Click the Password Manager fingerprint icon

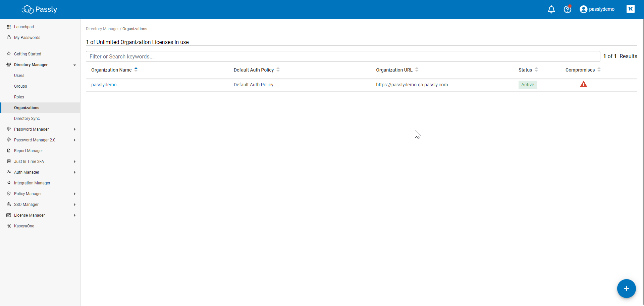(9, 129)
